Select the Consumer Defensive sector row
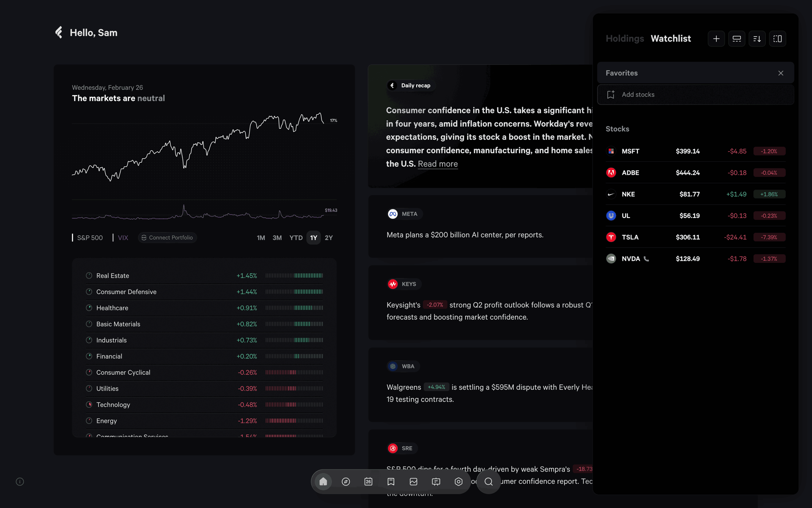This screenshot has height=508, width=812. coord(204,292)
